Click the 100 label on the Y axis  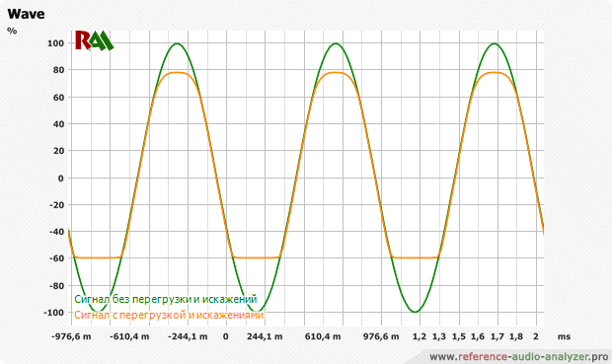[x=56, y=43]
